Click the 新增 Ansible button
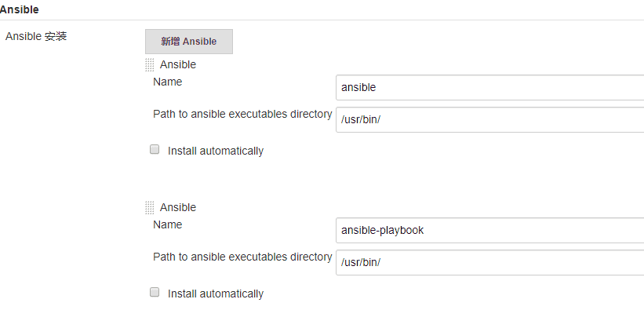Viewport: 644px width, 321px height. pyautogui.click(x=188, y=42)
